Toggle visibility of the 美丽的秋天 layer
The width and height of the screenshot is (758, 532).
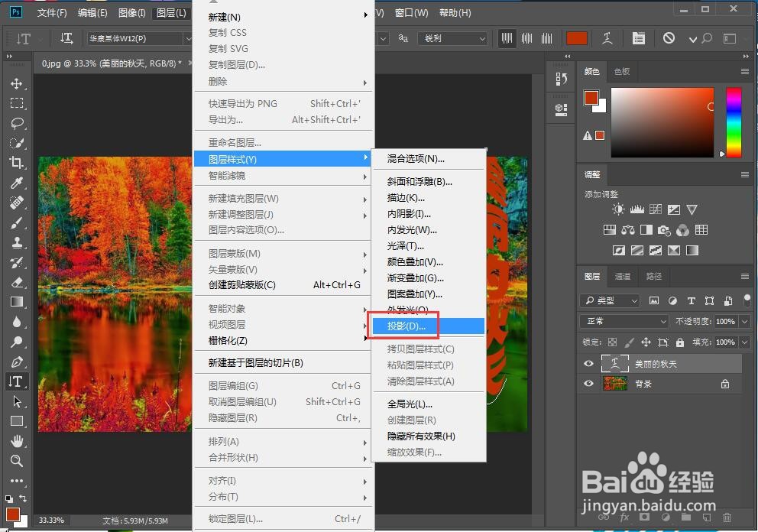(588, 363)
